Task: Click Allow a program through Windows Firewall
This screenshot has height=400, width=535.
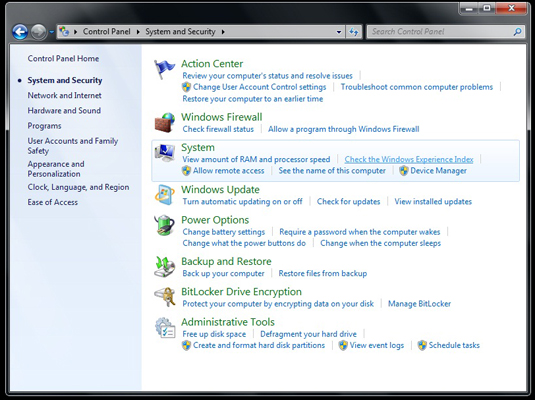Action: 344,129
